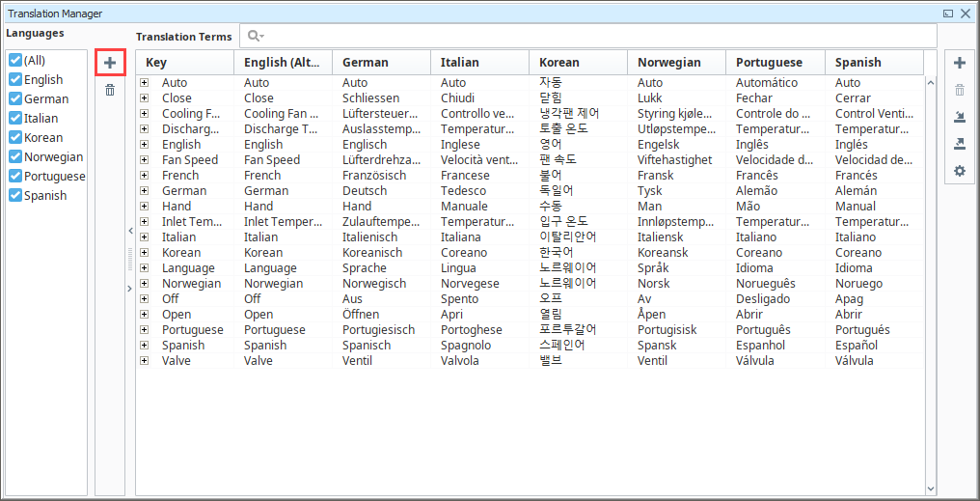Viewport: 980px width, 501px height.
Task: Select the Norwegian cell 'Åpen'
Action: [x=651, y=314]
